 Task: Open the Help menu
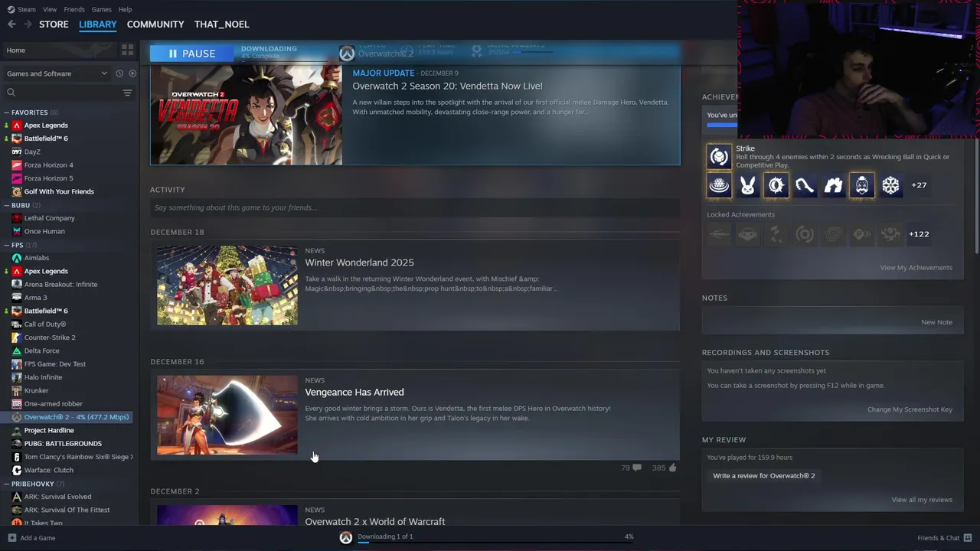point(125,9)
